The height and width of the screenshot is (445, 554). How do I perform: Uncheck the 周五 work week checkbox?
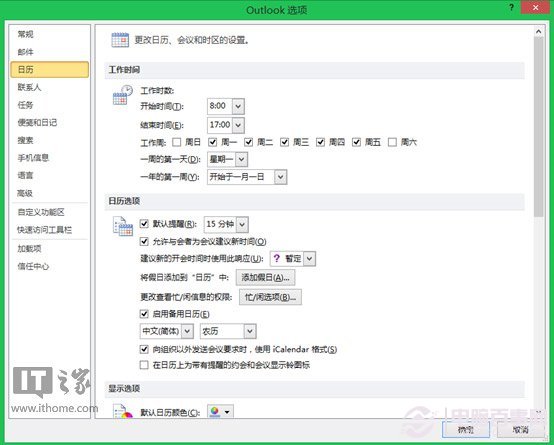356,142
